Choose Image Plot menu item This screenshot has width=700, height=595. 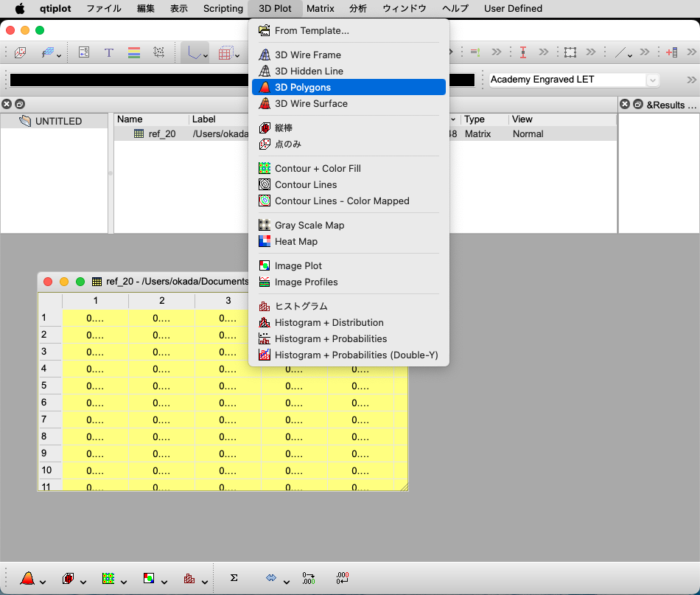point(349,265)
